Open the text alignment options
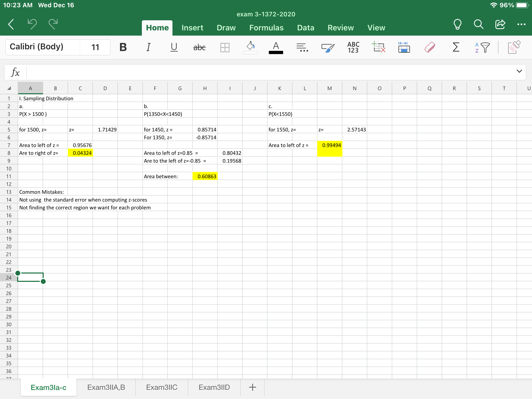The width and height of the screenshot is (532, 399). click(x=302, y=47)
